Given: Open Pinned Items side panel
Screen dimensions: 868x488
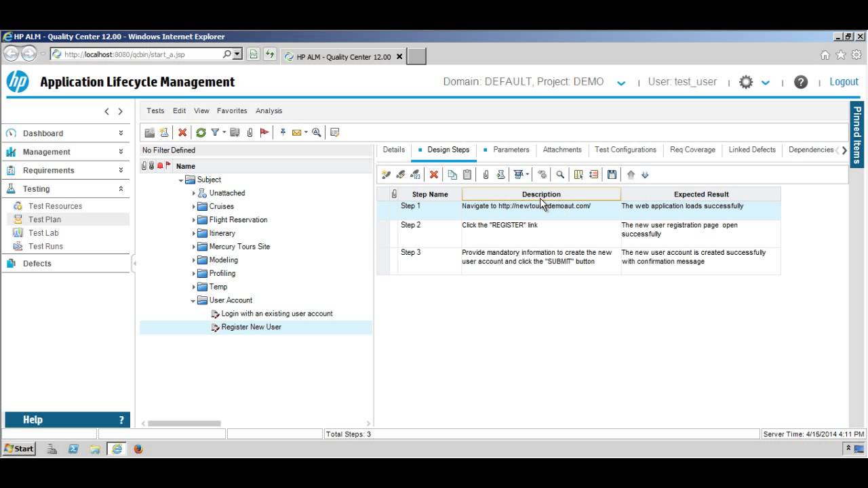Looking at the screenshot, I should (x=857, y=134).
